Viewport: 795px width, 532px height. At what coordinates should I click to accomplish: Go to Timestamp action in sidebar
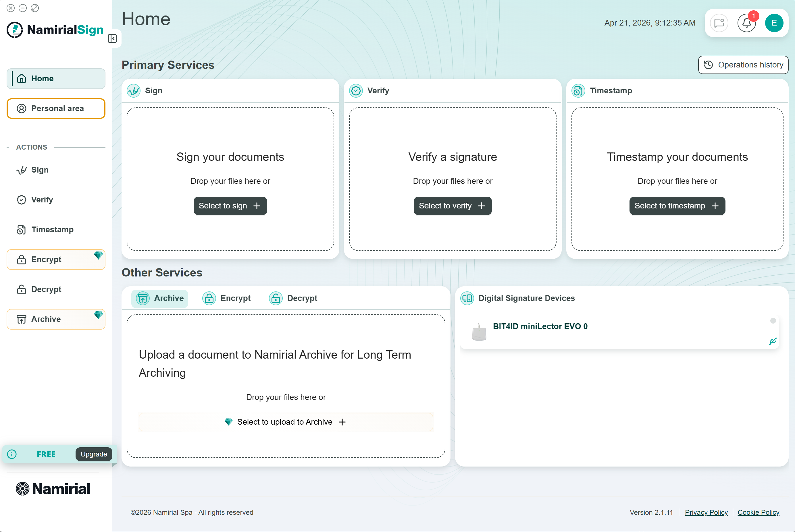(x=52, y=230)
